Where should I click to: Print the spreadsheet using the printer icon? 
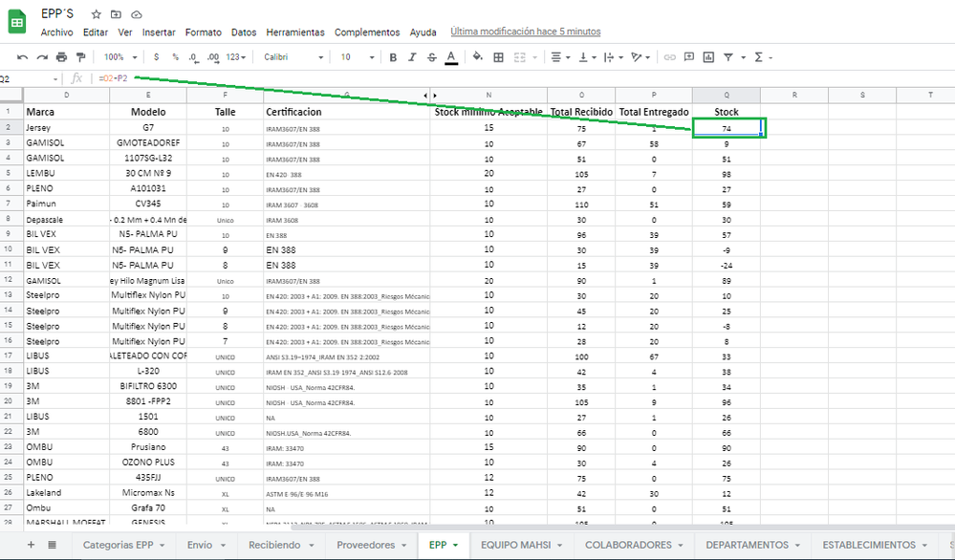(61, 57)
